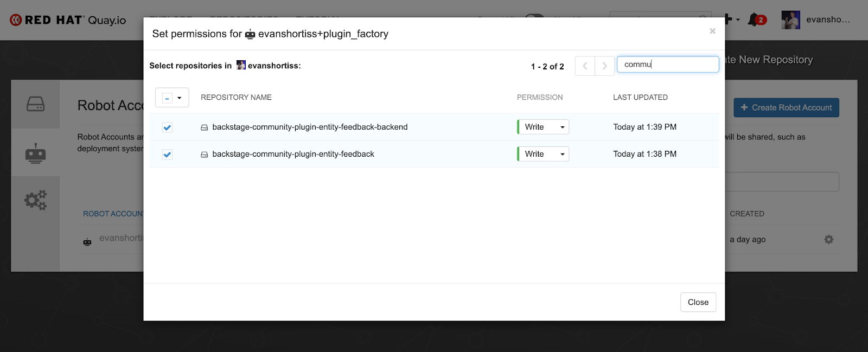Click the robot icon in dialog title
Screen dimensions: 868x352
[250, 35]
